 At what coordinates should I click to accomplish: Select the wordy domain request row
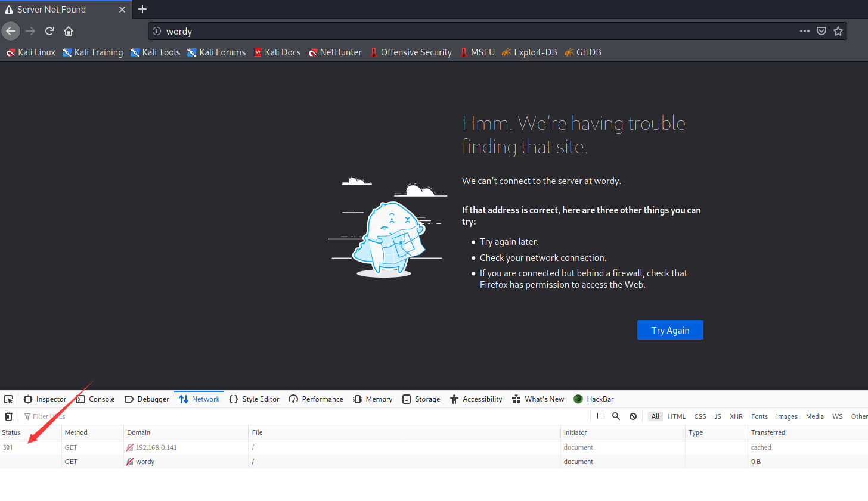tap(434, 462)
